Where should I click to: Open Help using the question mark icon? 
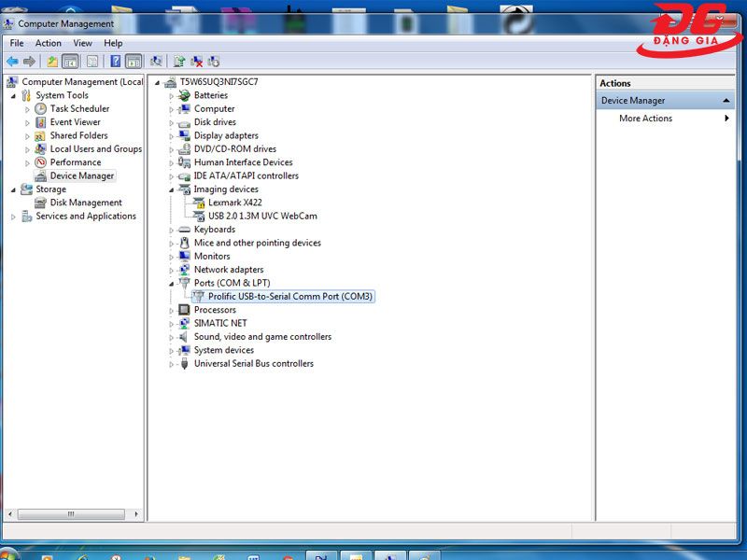115,62
